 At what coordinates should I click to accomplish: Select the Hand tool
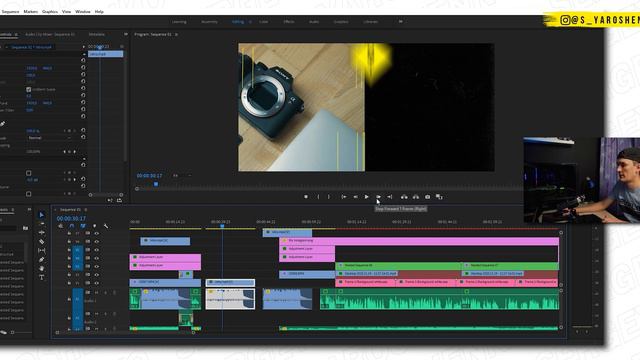tap(41, 268)
